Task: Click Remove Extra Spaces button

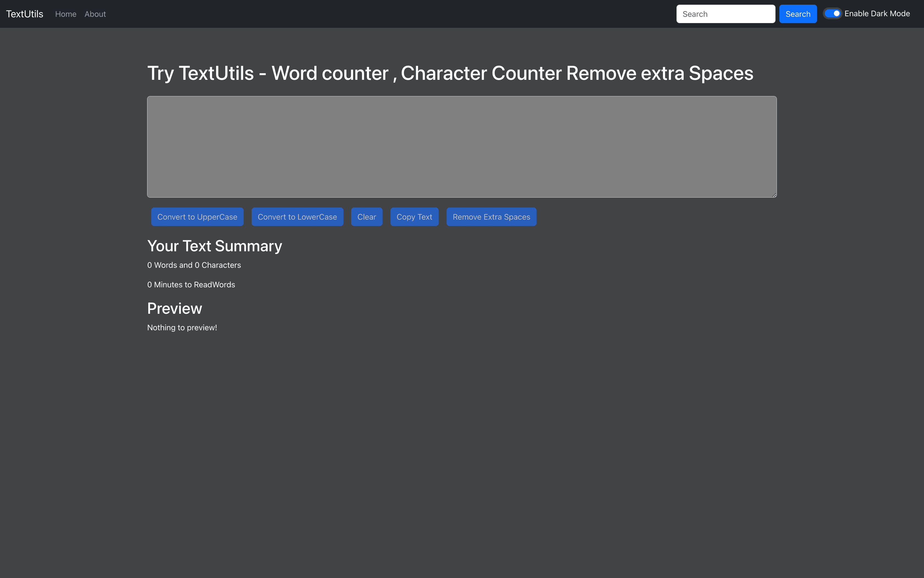Action: point(491,217)
